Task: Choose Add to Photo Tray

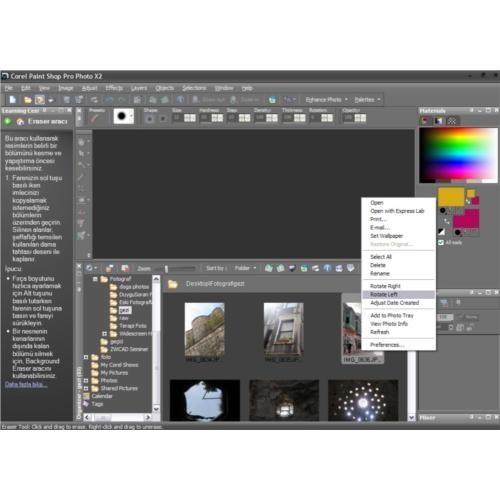Action: tap(398, 316)
